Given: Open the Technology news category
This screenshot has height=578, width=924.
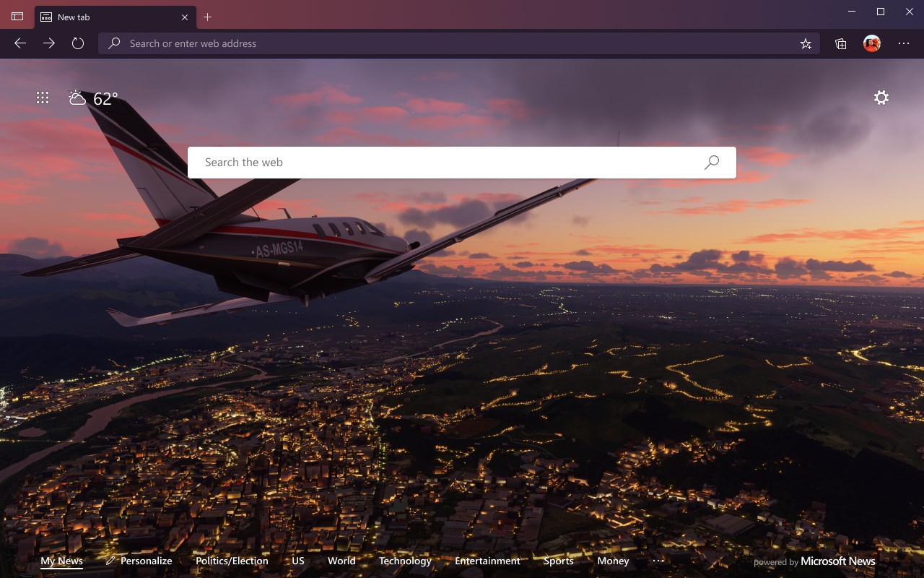Looking at the screenshot, I should (x=405, y=561).
